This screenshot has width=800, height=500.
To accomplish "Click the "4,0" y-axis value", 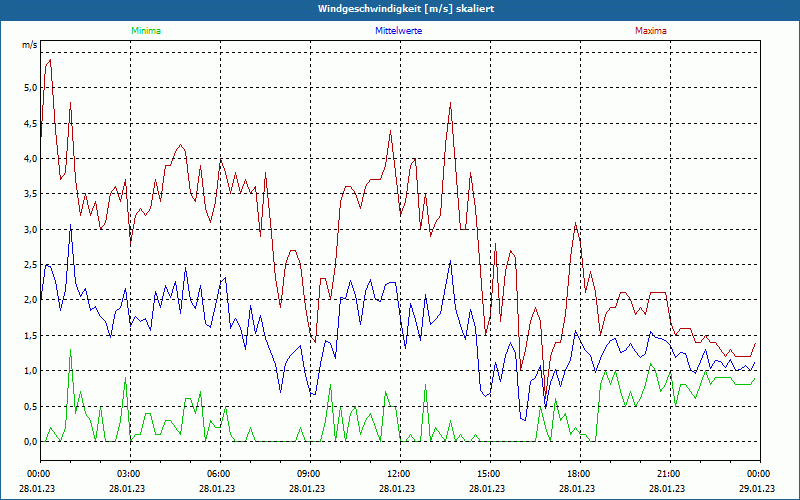I will pos(31,158).
